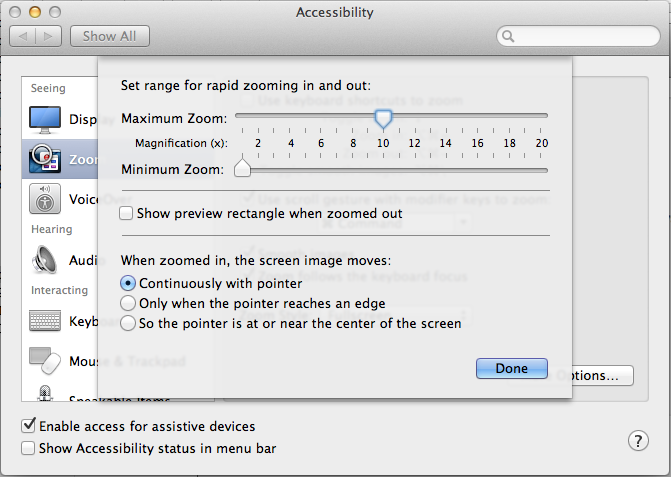Toggle Enable access for assistive devices
671x477 pixels.
point(29,426)
